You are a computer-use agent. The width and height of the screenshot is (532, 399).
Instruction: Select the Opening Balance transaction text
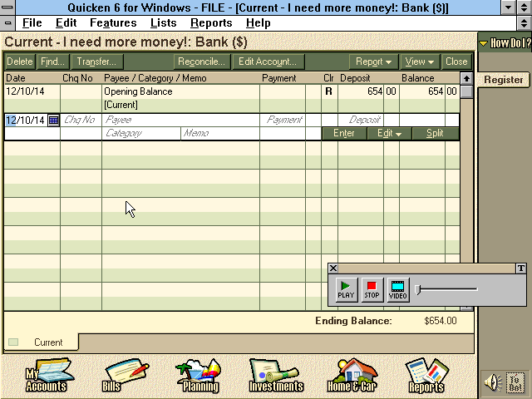pyautogui.click(x=138, y=91)
